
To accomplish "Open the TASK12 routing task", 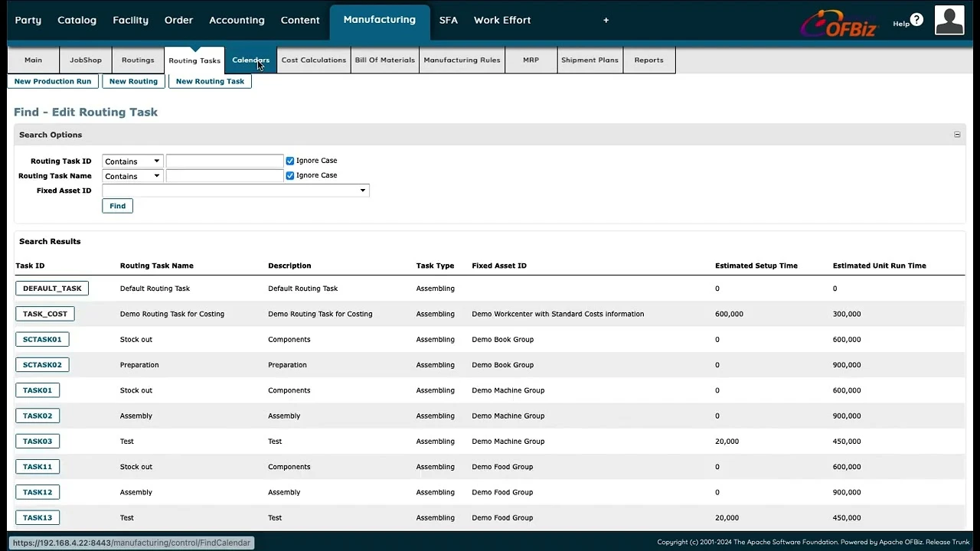I will click(38, 492).
